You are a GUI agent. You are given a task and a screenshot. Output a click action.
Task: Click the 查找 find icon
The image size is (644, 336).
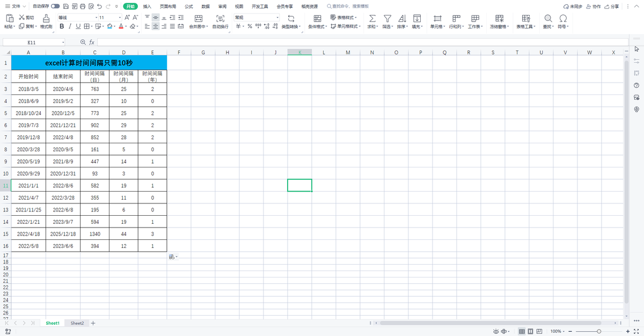[x=548, y=18]
